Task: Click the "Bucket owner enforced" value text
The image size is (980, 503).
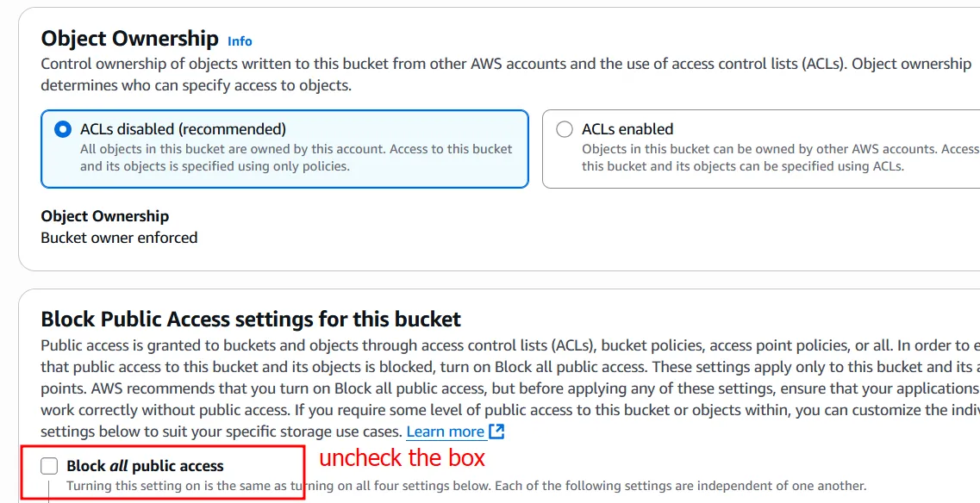Action: click(119, 238)
